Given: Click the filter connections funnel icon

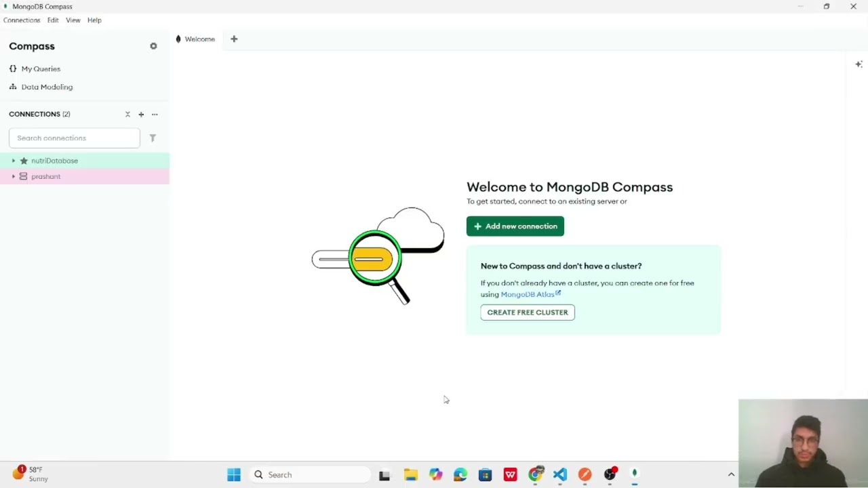Looking at the screenshot, I should coord(153,138).
